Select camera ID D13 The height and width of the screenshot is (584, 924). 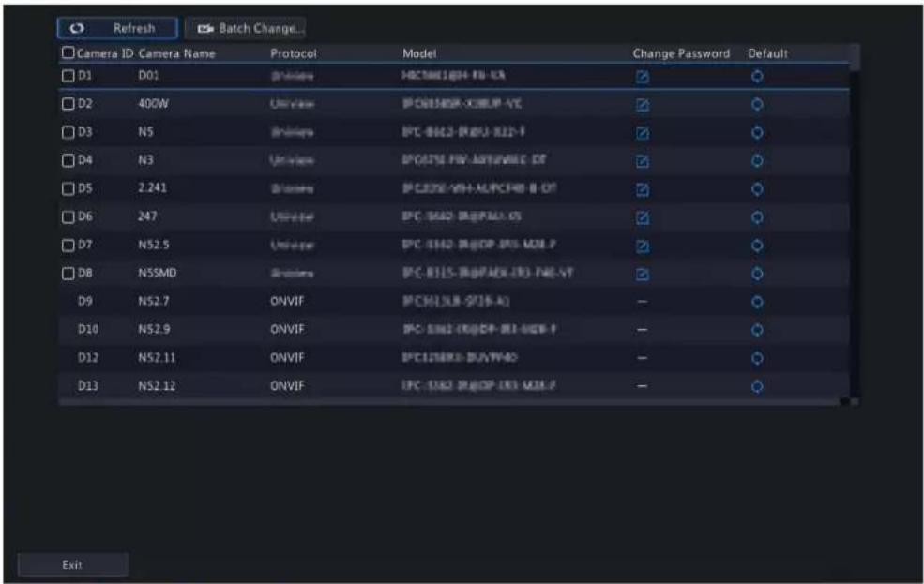[88, 385]
